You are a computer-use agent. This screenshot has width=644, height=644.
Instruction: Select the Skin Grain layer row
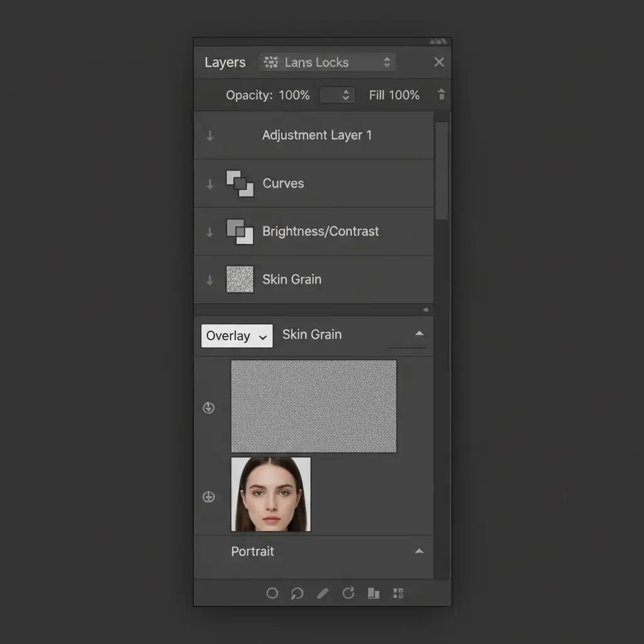313,279
